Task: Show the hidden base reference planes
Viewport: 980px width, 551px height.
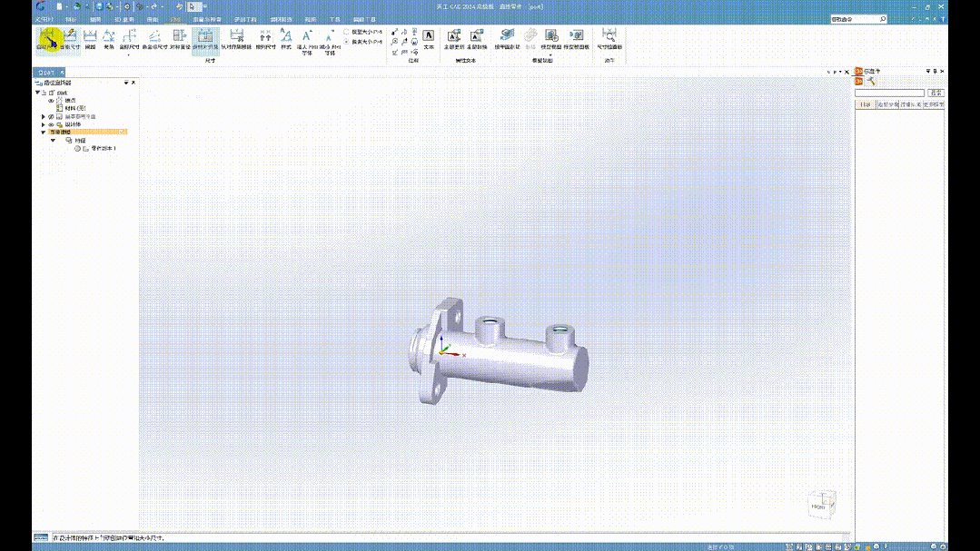Action: click(x=51, y=116)
